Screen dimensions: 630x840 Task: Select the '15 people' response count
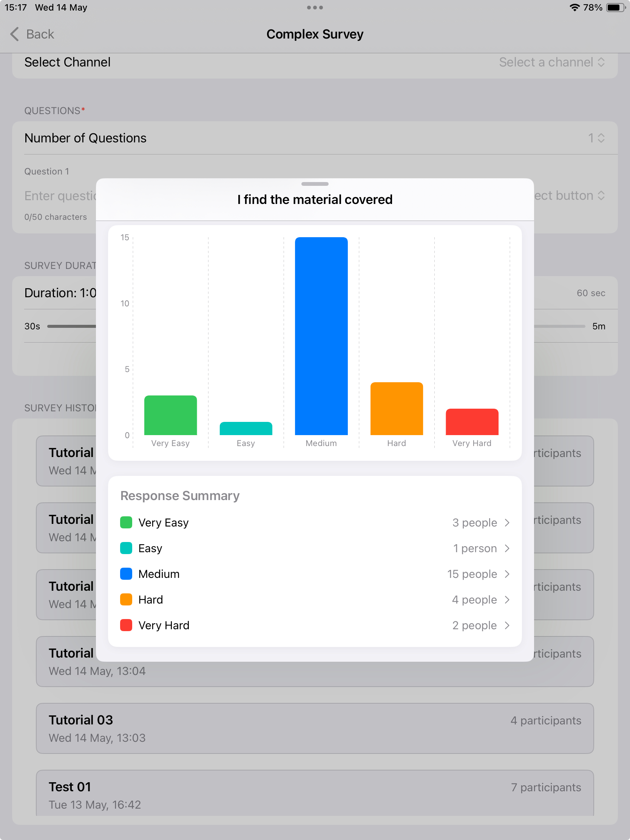point(472,574)
